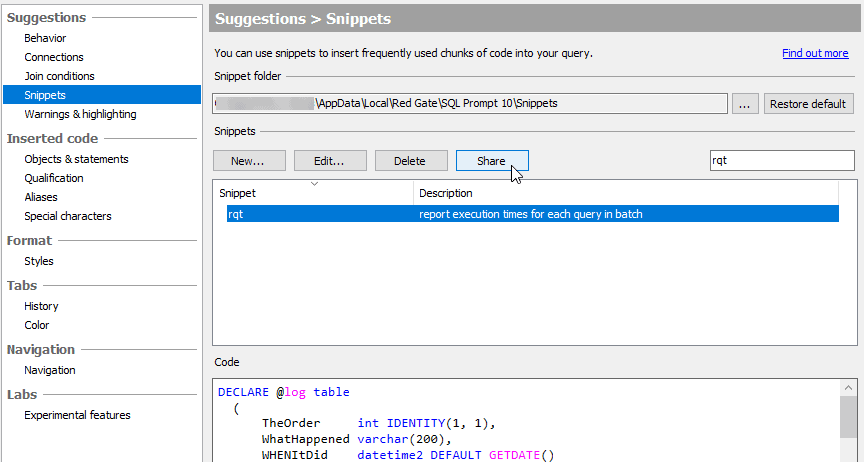Open History under Tabs

41,306
